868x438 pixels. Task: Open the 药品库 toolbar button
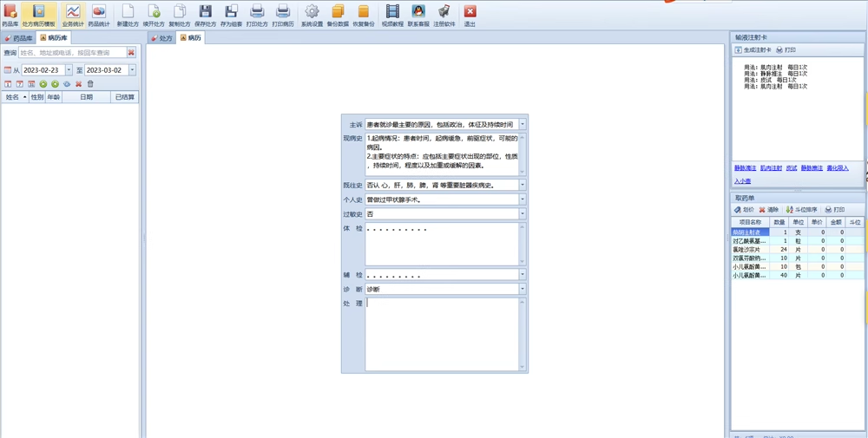(10, 16)
